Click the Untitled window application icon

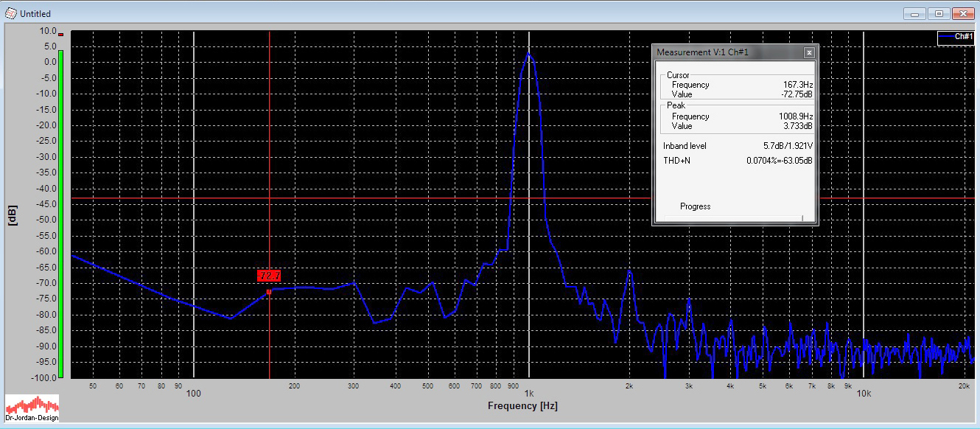point(10,13)
